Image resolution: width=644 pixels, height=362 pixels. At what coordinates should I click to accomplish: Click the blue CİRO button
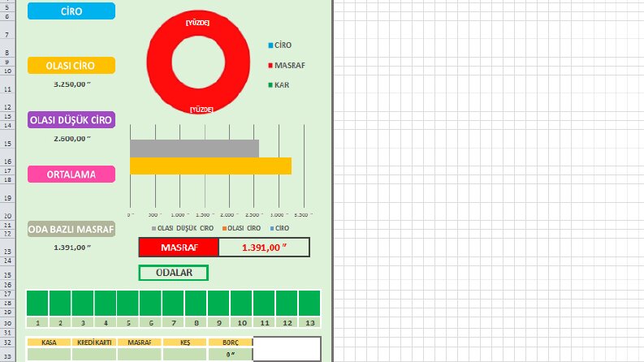[x=71, y=11]
